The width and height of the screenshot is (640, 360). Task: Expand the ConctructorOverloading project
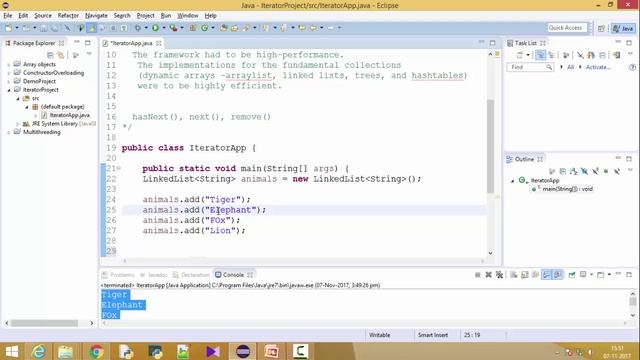click(x=9, y=73)
